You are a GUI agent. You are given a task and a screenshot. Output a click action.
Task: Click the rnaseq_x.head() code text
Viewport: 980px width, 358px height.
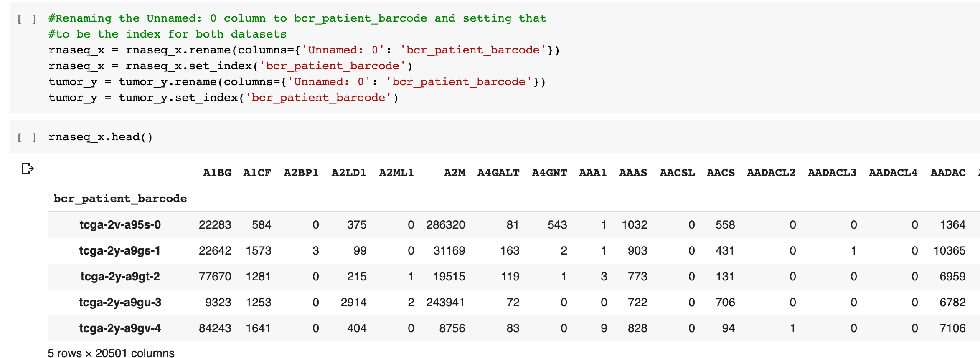pos(101,137)
